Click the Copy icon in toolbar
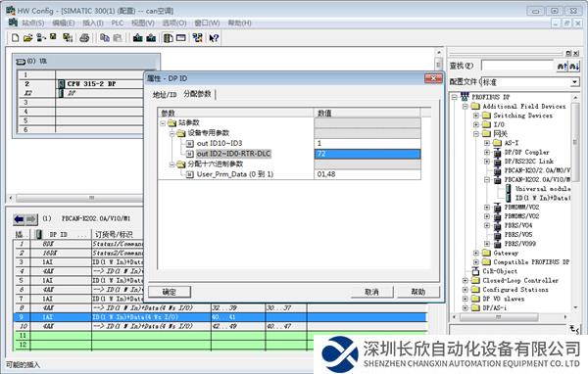The image size is (588, 374). tap(105, 38)
